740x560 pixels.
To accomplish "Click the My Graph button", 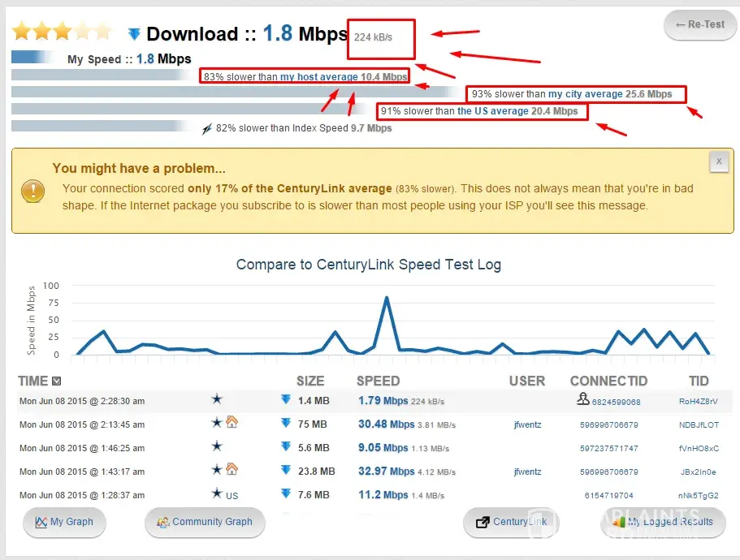I will pyautogui.click(x=64, y=522).
